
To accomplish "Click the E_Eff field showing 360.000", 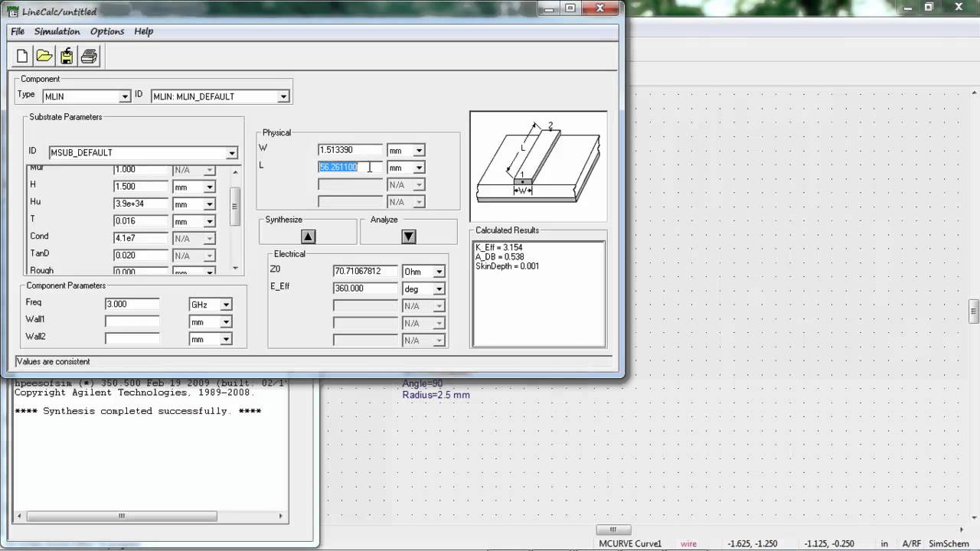I will click(366, 289).
